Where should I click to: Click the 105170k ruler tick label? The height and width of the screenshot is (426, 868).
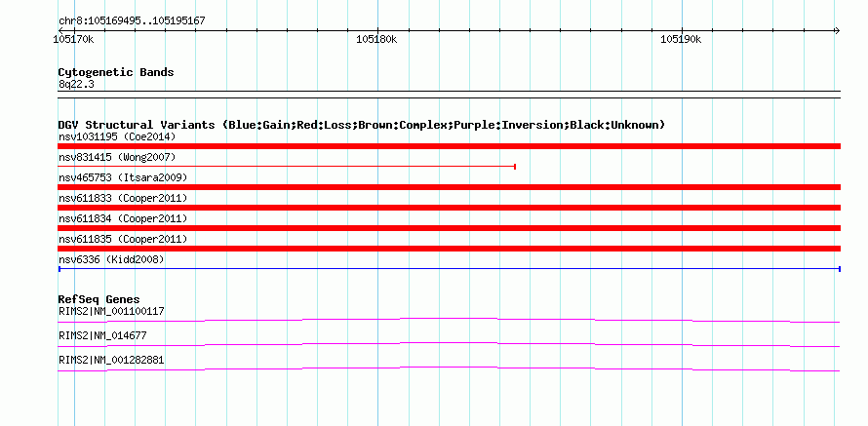(73, 39)
